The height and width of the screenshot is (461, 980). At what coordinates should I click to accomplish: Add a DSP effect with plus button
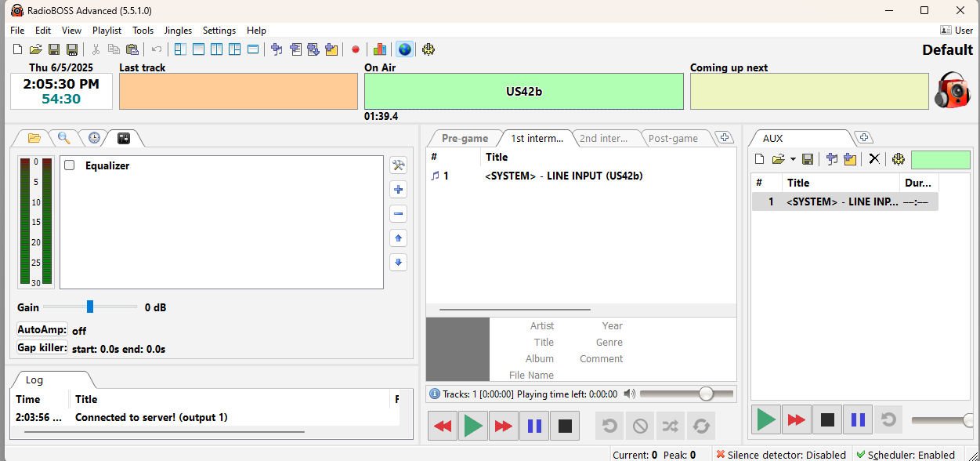tap(398, 189)
